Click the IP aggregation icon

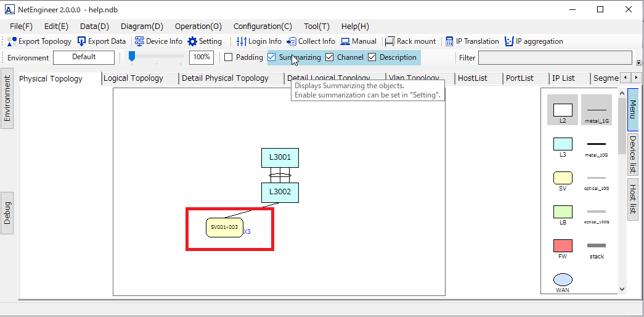point(509,41)
